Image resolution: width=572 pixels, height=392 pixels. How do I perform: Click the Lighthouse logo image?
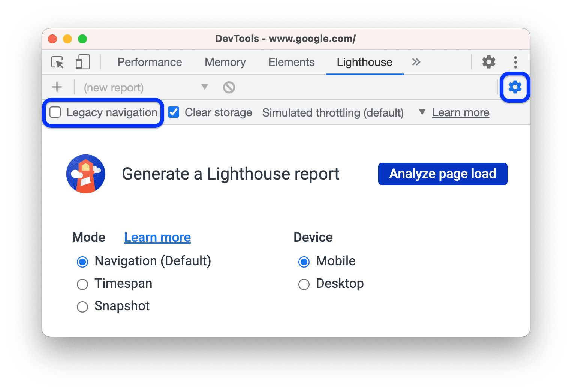coord(86,174)
